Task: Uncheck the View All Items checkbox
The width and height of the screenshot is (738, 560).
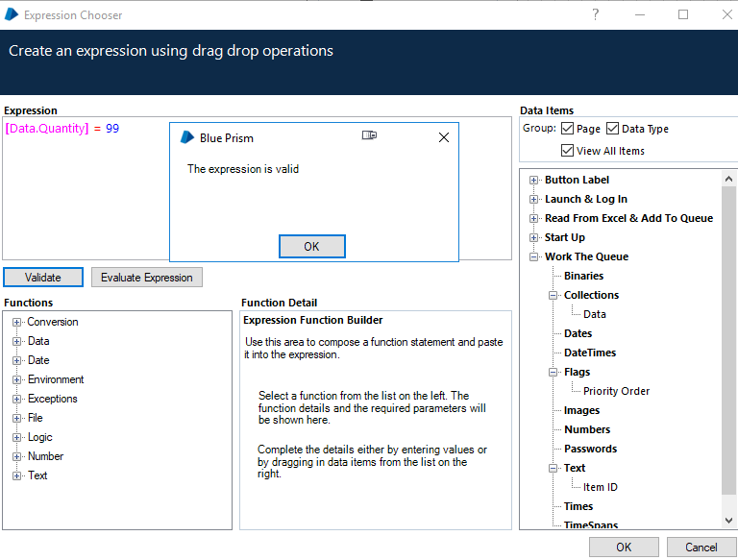Action: click(568, 151)
